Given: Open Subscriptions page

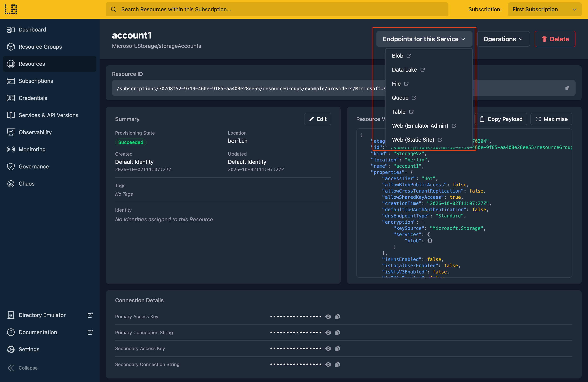Looking at the screenshot, I should pyautogui.click(x=50, y=81).
